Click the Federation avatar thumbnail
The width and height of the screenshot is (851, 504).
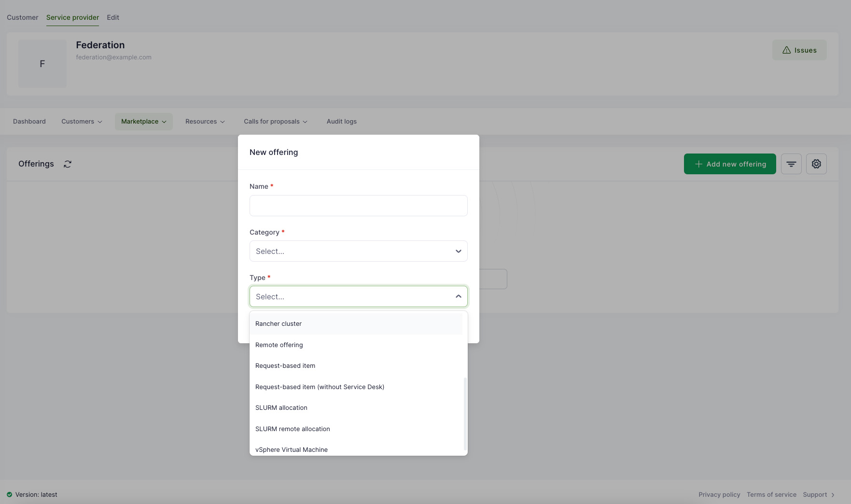(x=42, y=64)
